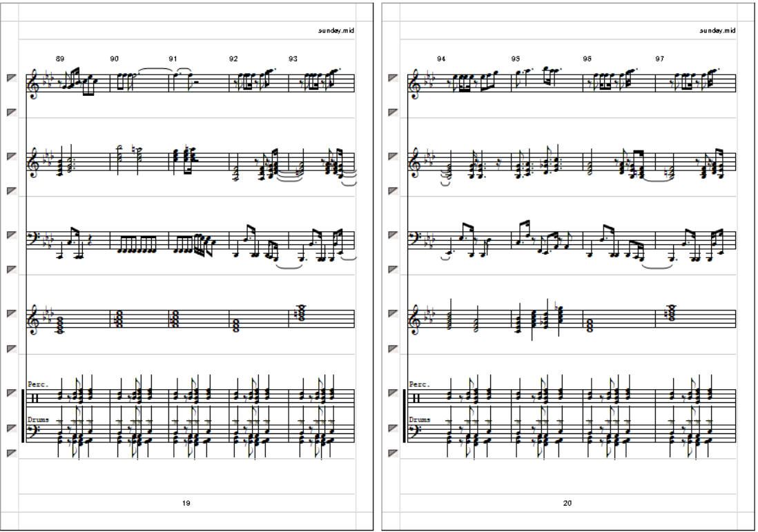
Task: Click the staff handle beside page 19's top treble staff
Action: point(12,78)
